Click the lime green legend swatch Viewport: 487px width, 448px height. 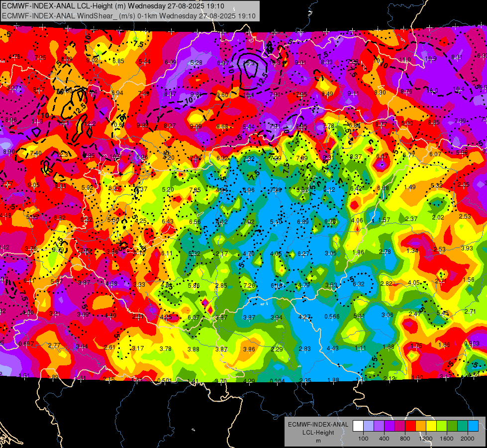442,426
